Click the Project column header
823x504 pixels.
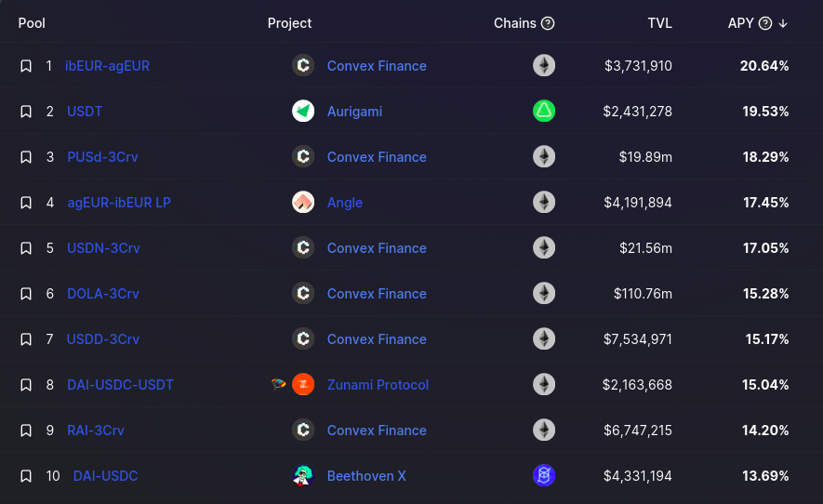pos(289,23)
